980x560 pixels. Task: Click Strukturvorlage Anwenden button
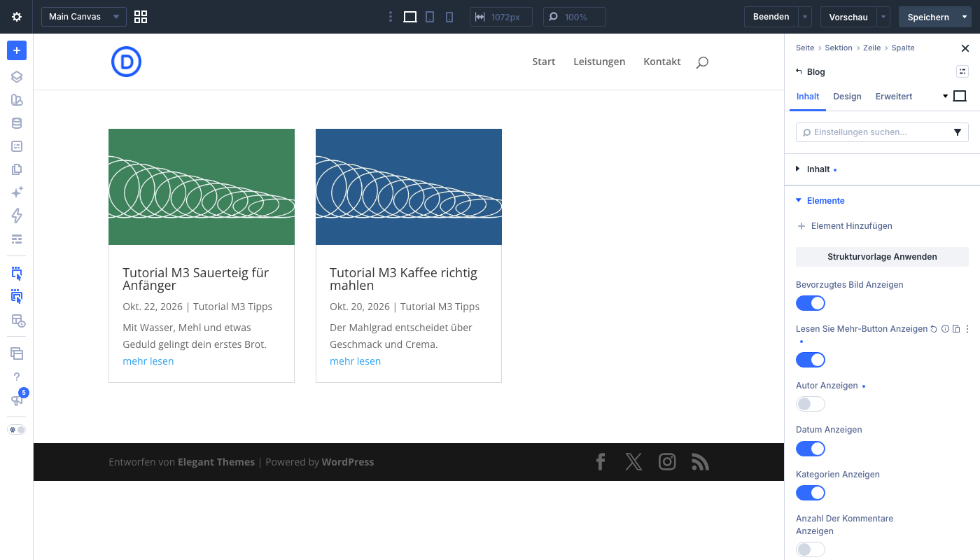point(882,257)
